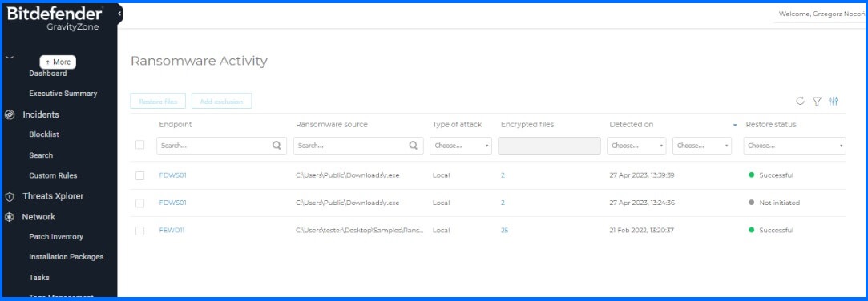Open Blocklist in the sidebar
Image resolution: width=868 pixels, height=301 pixels.
(x=44, y=134)
